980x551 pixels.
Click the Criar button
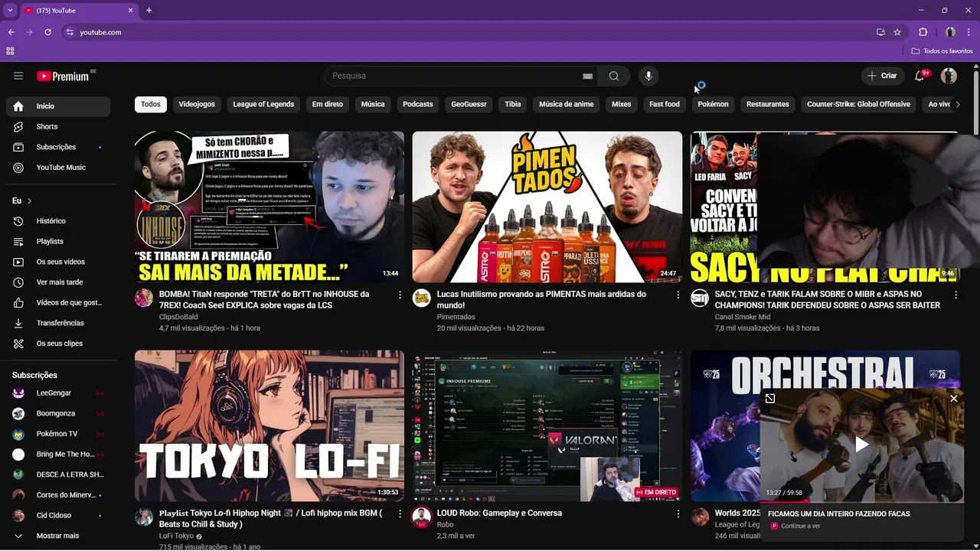[x=882, y=76]
